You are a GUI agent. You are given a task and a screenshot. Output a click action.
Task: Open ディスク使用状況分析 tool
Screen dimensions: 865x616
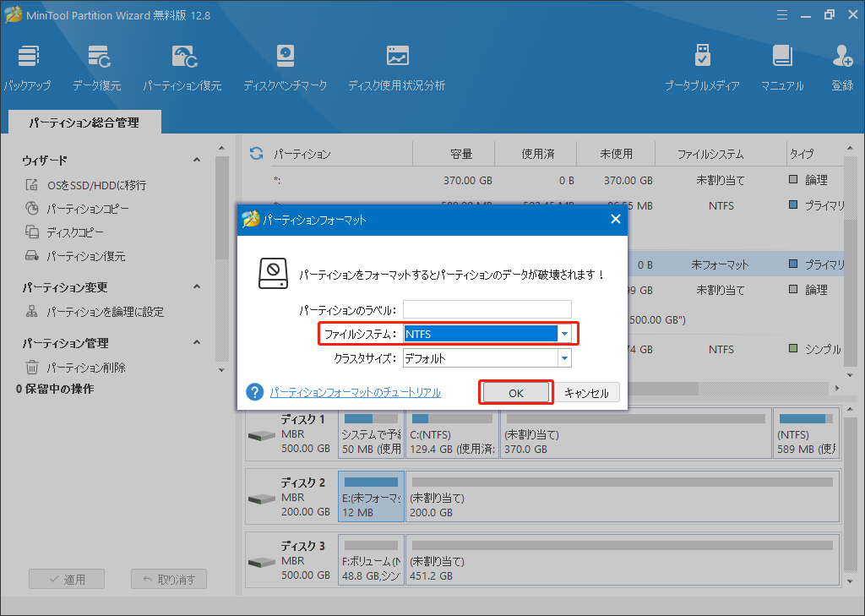[x=397, y=68]
